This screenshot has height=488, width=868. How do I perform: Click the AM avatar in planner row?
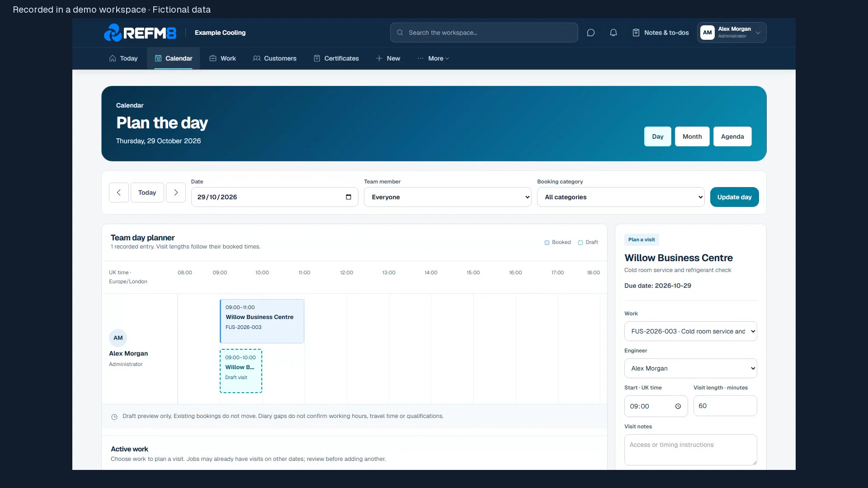coord(118,338)
